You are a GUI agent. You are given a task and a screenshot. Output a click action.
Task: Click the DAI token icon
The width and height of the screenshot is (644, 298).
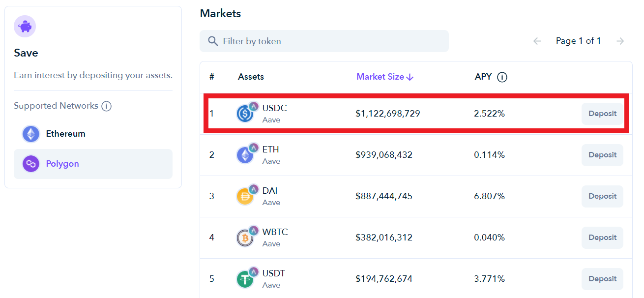coord(245,197)
